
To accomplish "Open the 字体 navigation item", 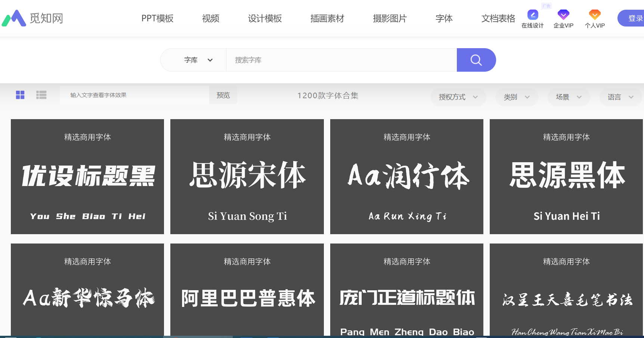I will [444, 18].
